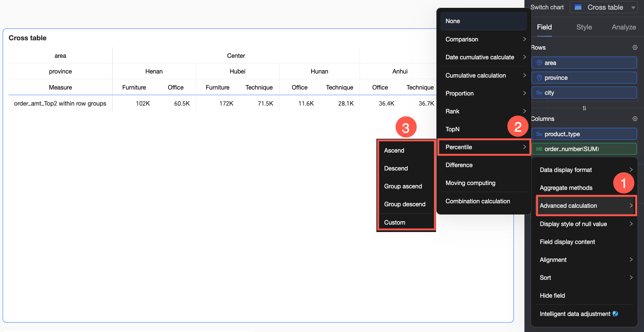The width and height of the screenshot is (644, 332).
Task: Click the 172K value cell
Action: 226,103
